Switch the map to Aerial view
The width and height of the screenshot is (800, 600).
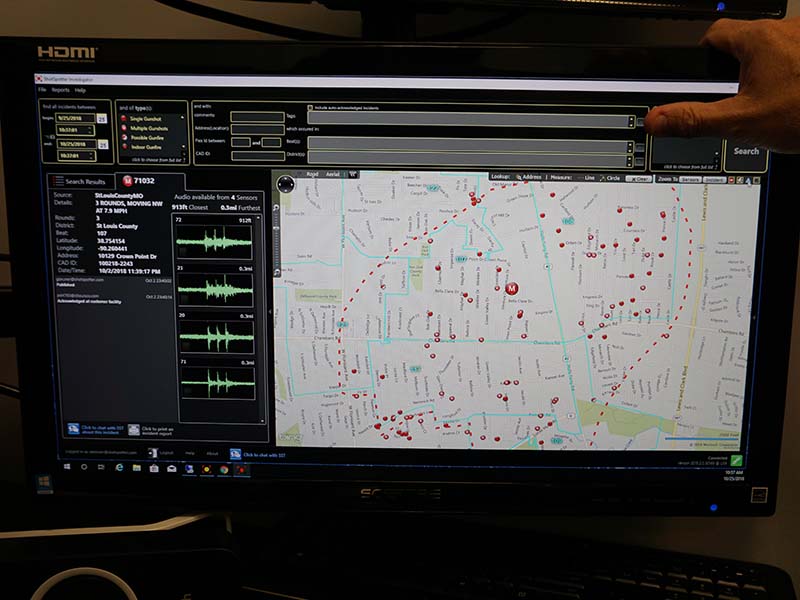333,174
